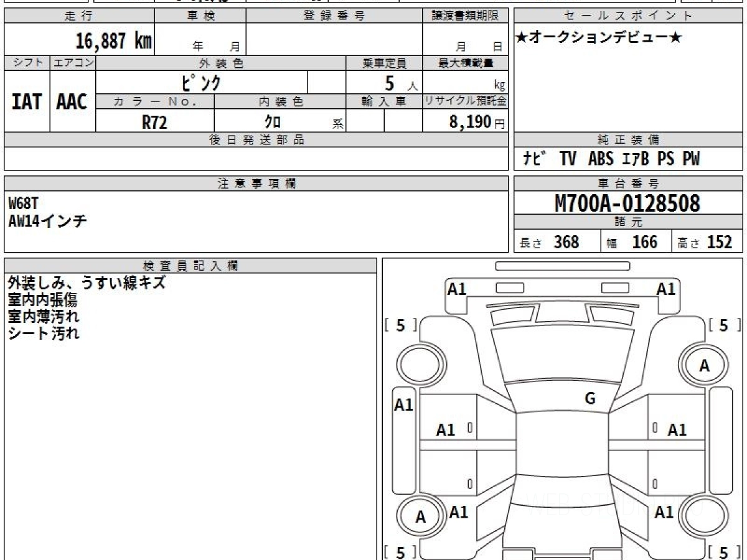The height and width of the screenshot is (560, 747).
Task: Select the 外装しみ、うすい線キズ inspector note
Action: coord(87,283)
